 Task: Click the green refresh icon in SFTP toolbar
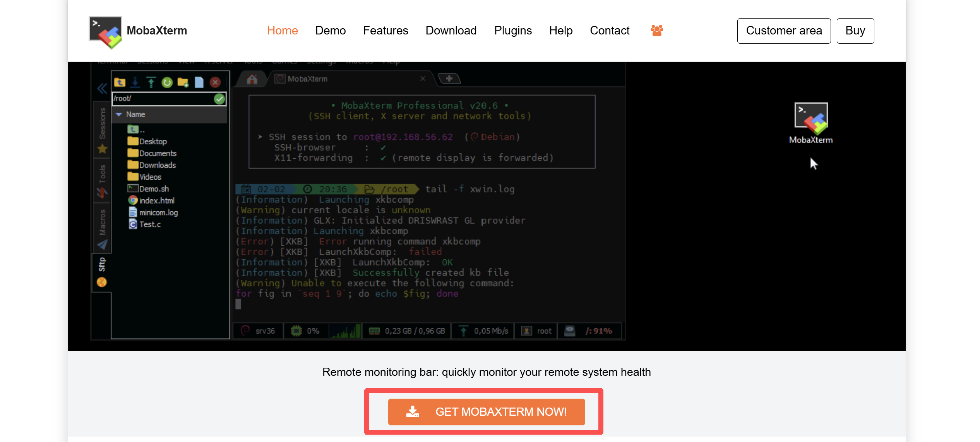167,82
